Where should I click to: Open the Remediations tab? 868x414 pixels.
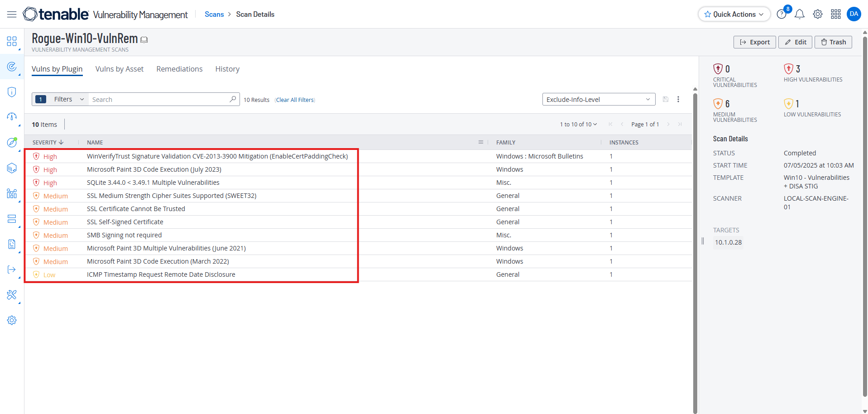[179, 69]
